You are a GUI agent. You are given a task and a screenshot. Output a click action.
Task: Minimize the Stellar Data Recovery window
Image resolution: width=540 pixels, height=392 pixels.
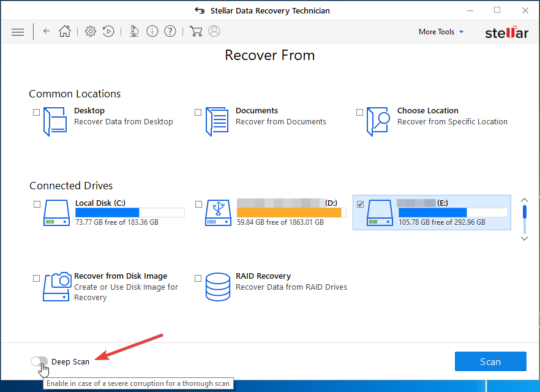[x=470, y=10]
